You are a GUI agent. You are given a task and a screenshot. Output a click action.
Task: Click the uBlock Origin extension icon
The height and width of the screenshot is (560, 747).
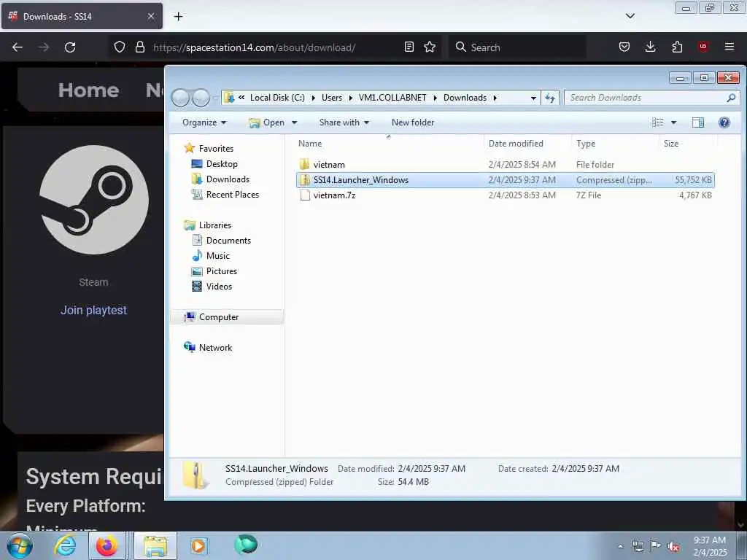click(703, 47)
